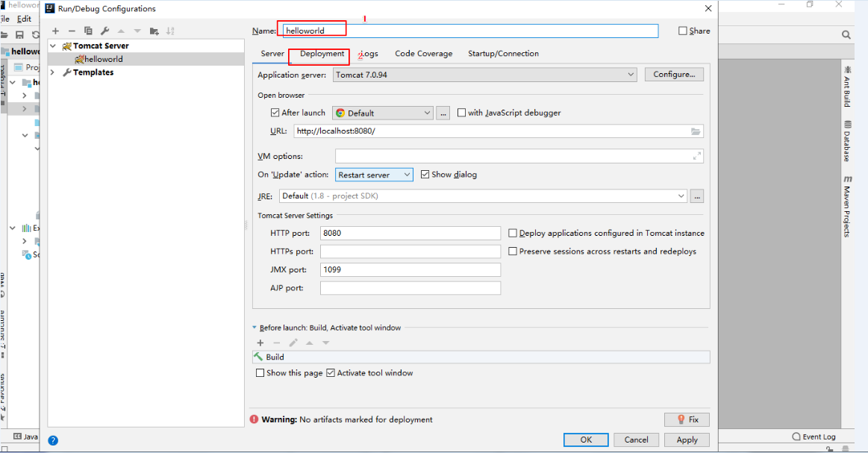Viewport: 868px width, 453px height.
Task: Collapse the Before launch section
Action: tap(255, 328)
